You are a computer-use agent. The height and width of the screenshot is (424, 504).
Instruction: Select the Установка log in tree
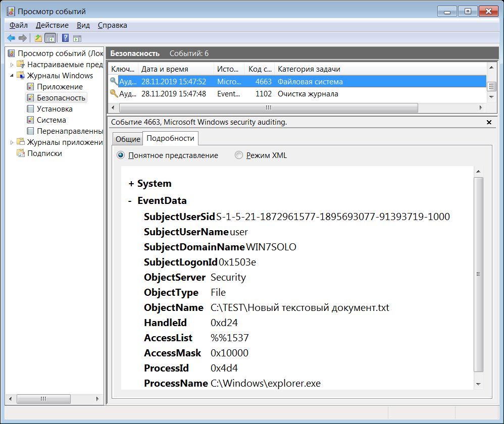pos(55,109)
